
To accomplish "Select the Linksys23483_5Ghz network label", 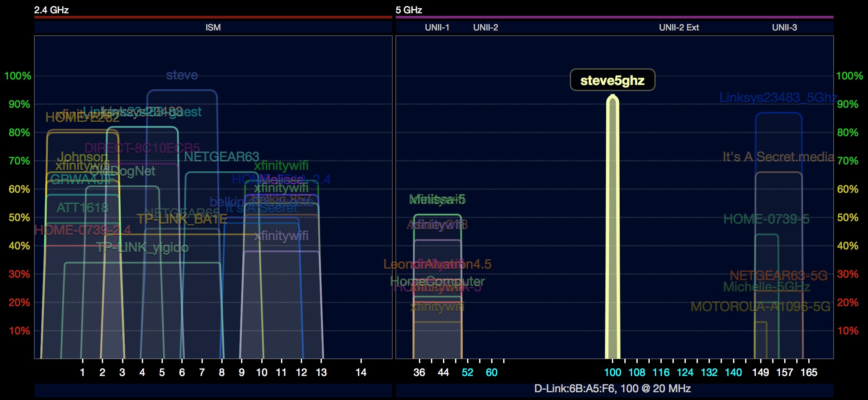I will [778, 97].
